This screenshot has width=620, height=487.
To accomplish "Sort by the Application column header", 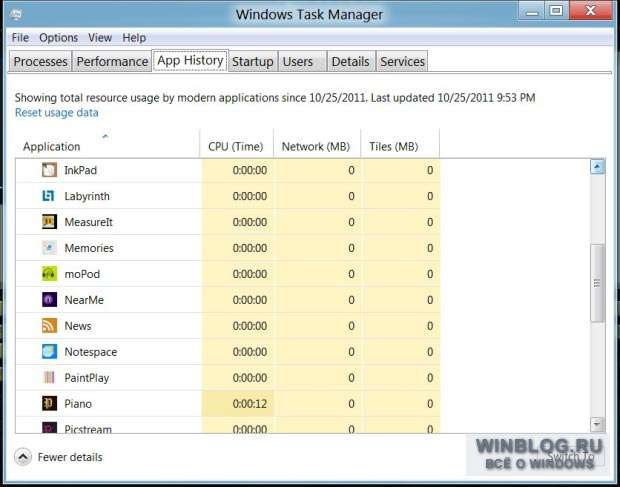I will (107, 143).
